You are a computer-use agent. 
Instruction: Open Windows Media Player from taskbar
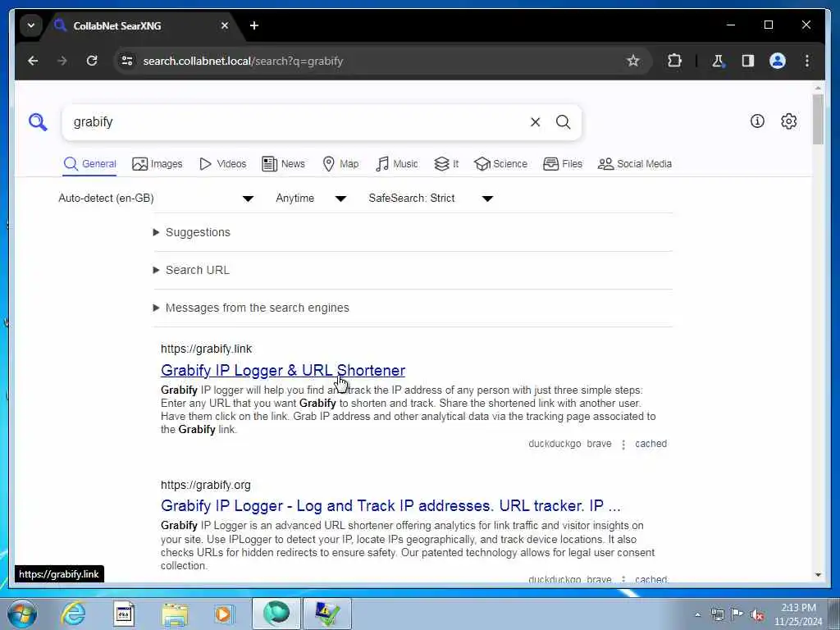tap(224, 614)
